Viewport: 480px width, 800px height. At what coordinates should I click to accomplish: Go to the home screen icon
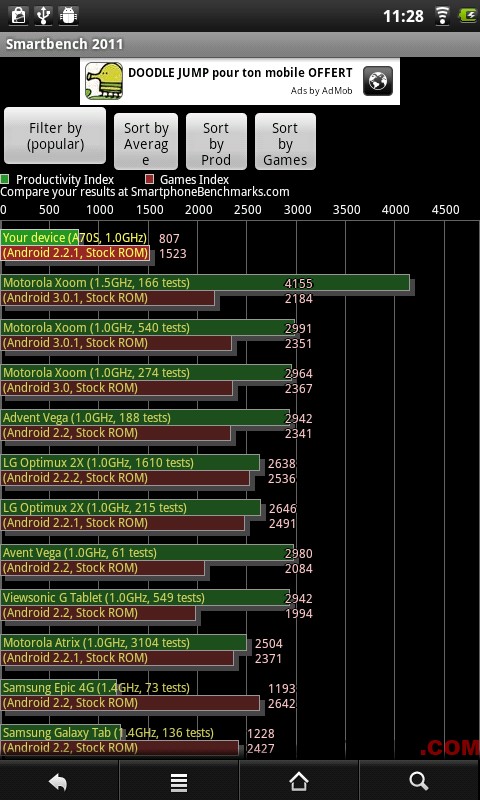pyautogui.click(x=298, y=781)
